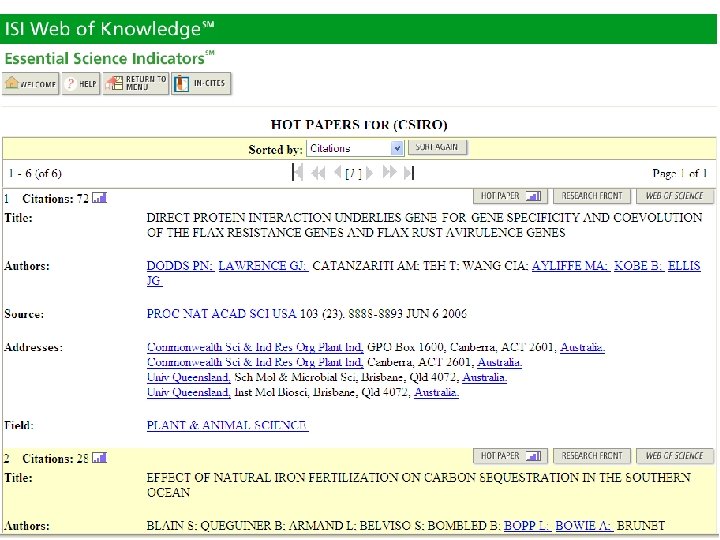The width and height of the screenshot is (720, 540).
Task: Click Hot Paper button for paper 1
Action: click(x=511, y=196)
